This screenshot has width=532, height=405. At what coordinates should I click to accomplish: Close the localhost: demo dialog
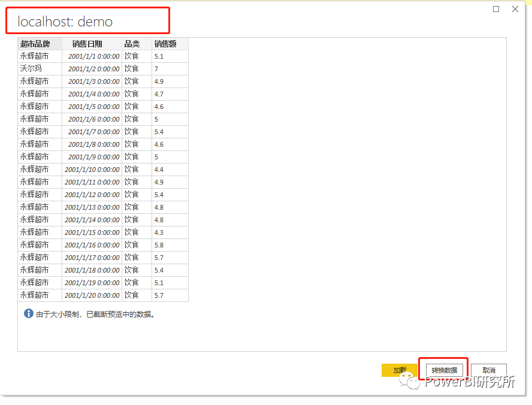point(515,9)
